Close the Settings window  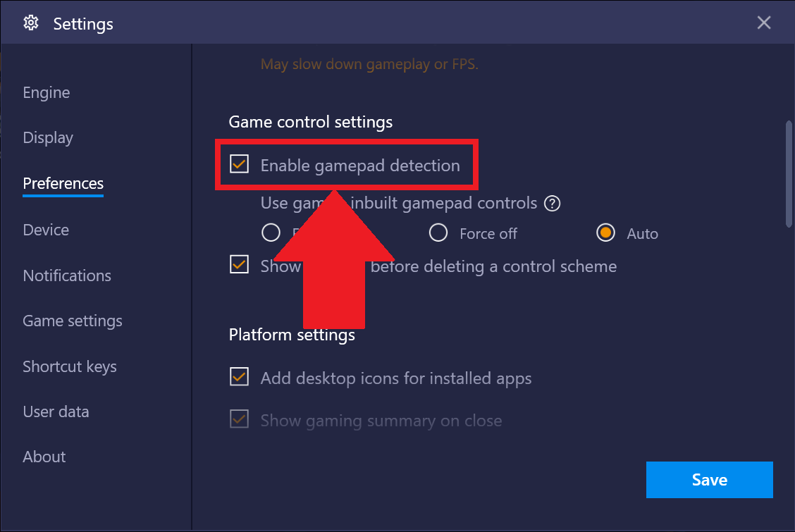764,23
